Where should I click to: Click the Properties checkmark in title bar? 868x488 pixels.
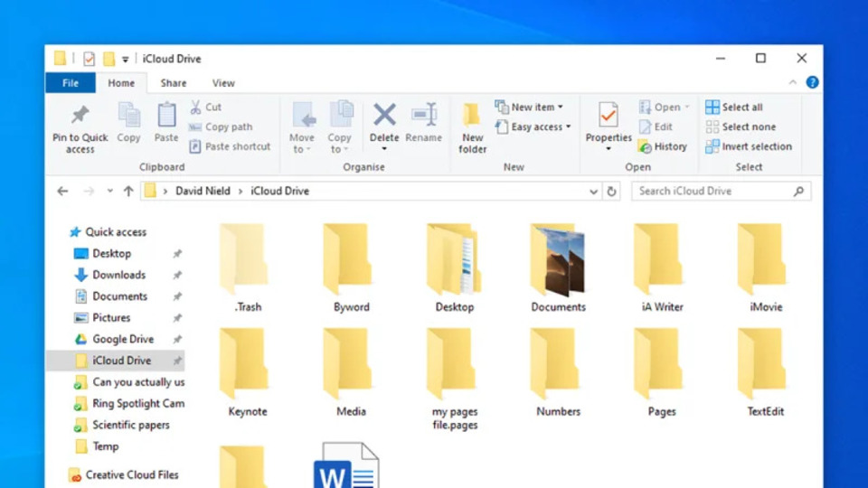(89, 59)
